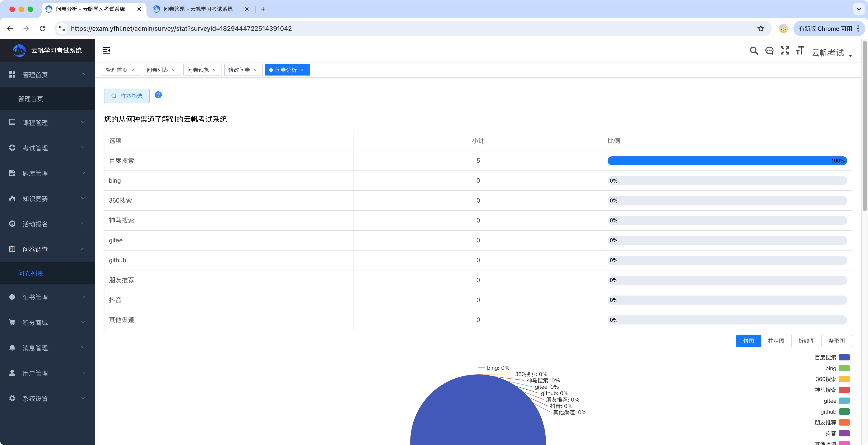Image resolution: width=868 pixels, height=445 pixels.
Task: Click 百度搜索 100% progress bar
Action: (x=727, y=161)
